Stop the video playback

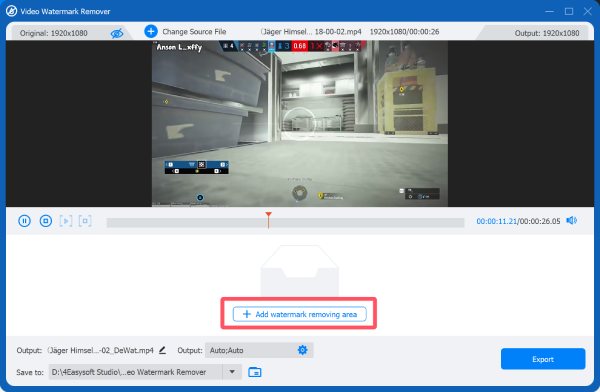pos(46,221)
